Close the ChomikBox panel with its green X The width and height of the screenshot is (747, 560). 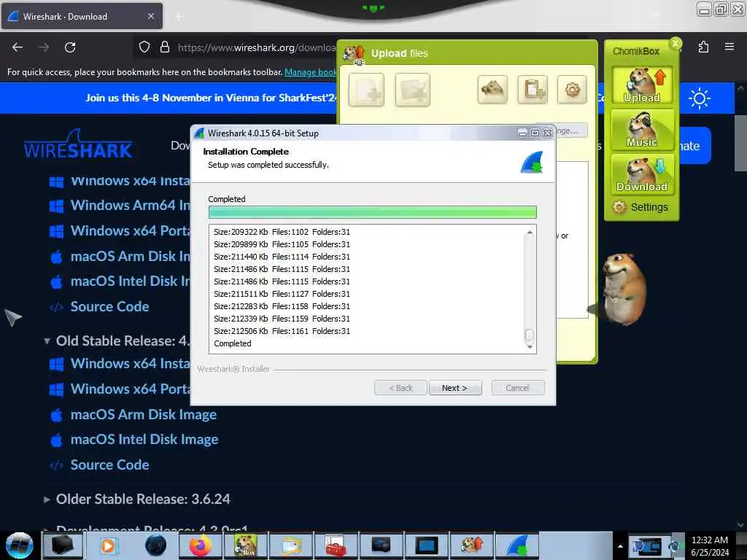[676, 43]
